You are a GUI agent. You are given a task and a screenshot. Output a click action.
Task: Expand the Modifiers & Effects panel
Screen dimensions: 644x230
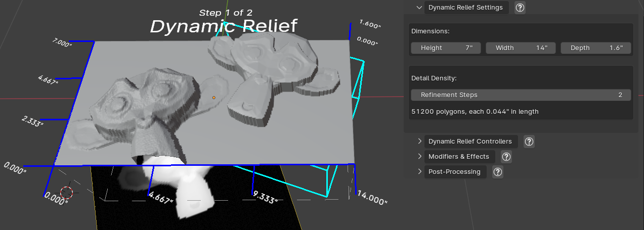(x=419, y=157)
